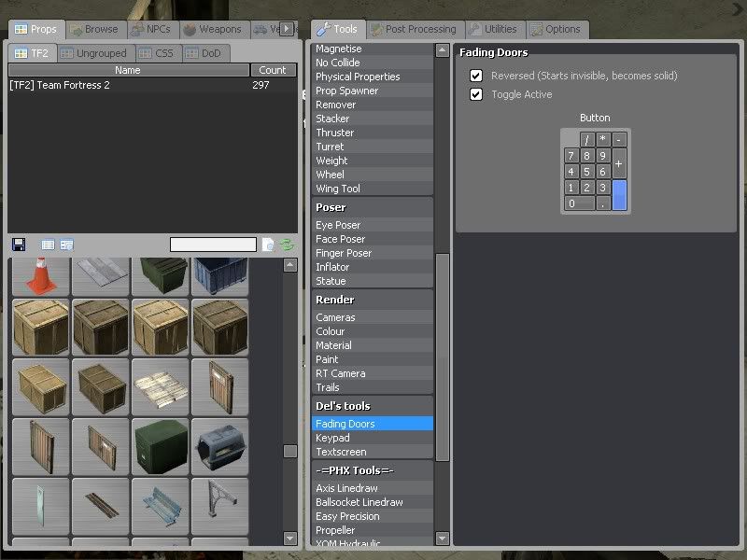This screenshot has width=747, height=560.
Task: Click the props grid scrollbar thumb
Action: (x=290, y=451)
